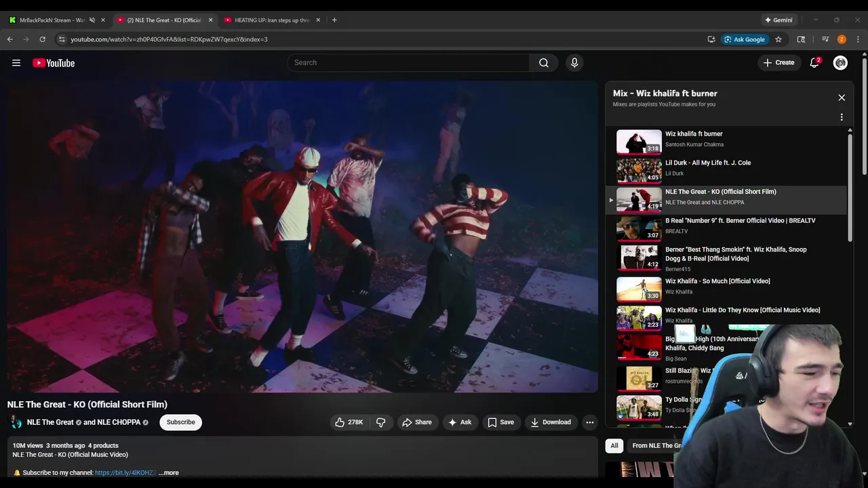The height and width of the screenshot is (488, 868).
Task: Open the bit.ly subscribe link in description
Action: (x=125, y=473)
